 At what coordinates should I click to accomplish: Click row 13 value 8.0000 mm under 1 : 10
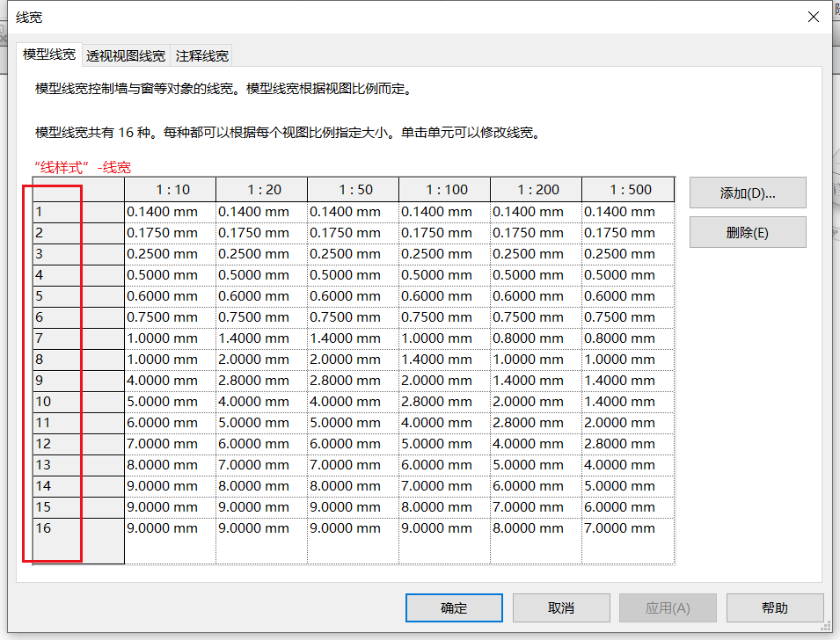171,465
